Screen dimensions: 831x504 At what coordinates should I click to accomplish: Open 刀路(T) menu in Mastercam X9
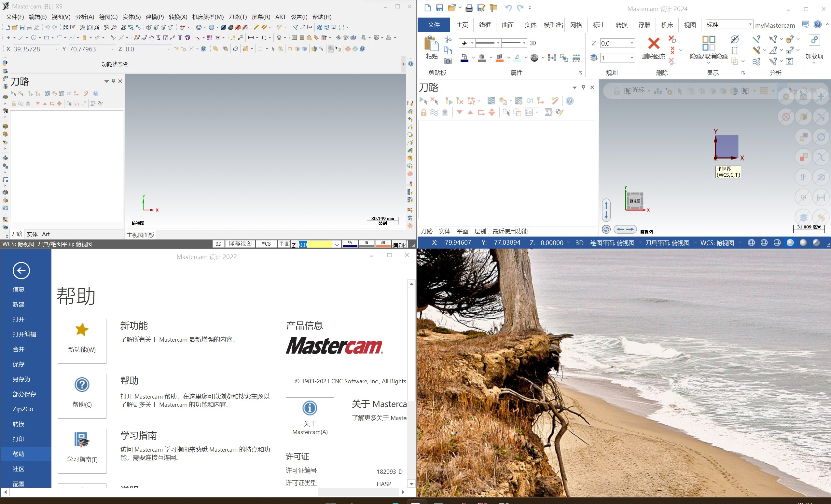coord(238,17)
